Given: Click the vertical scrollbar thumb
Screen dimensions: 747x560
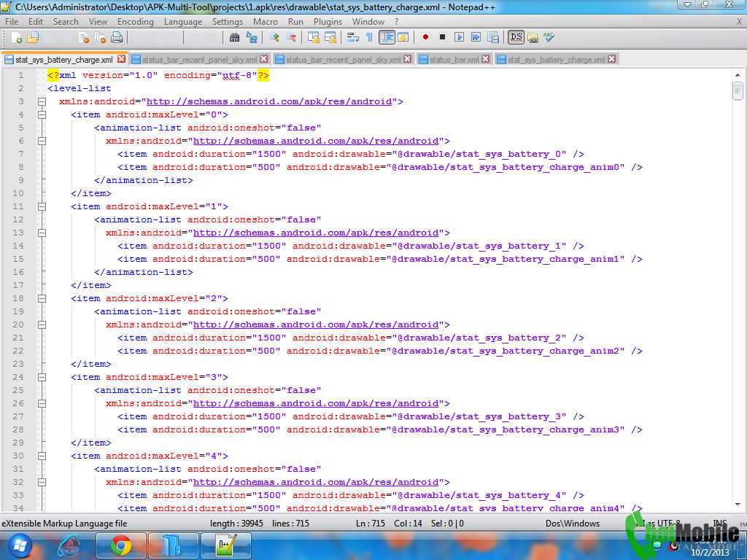Looking at the screenshot, I should point(738,91).
